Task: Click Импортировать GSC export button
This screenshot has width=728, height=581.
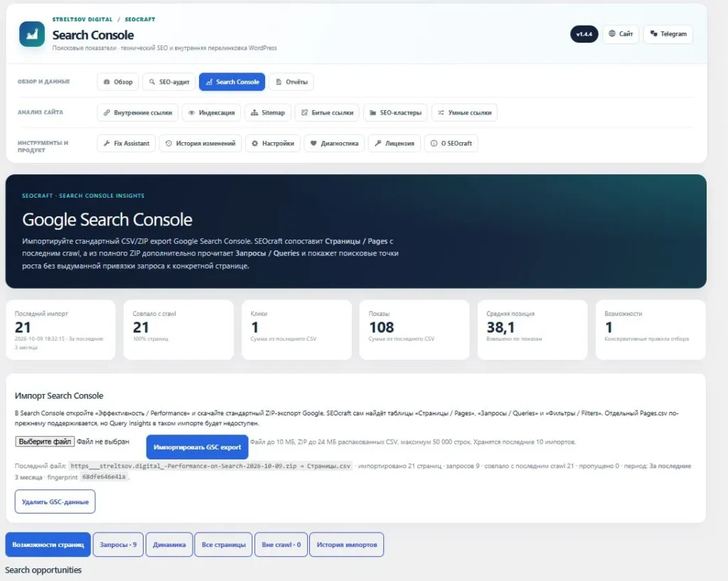Action: 198,447
